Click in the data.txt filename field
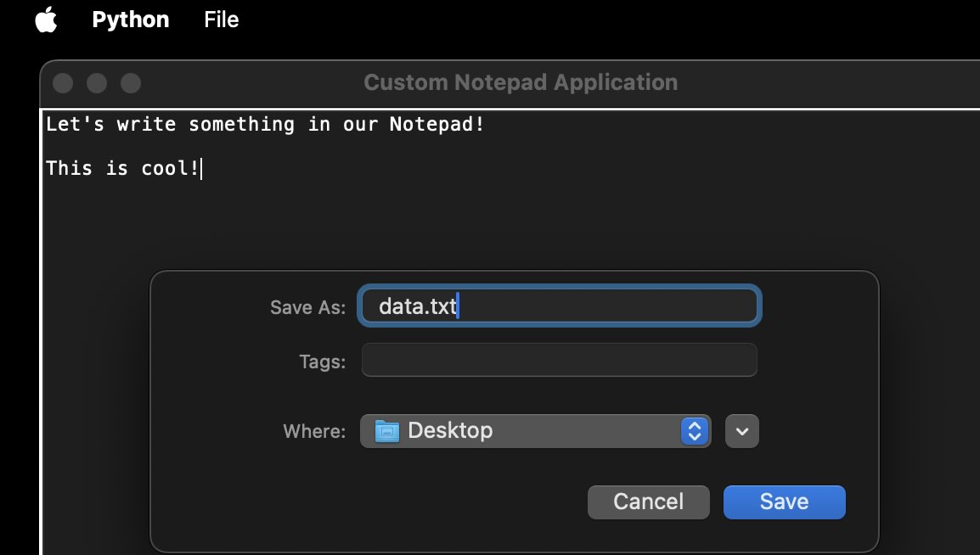Viewport: 980px width, 555px height. click(559, 306)
